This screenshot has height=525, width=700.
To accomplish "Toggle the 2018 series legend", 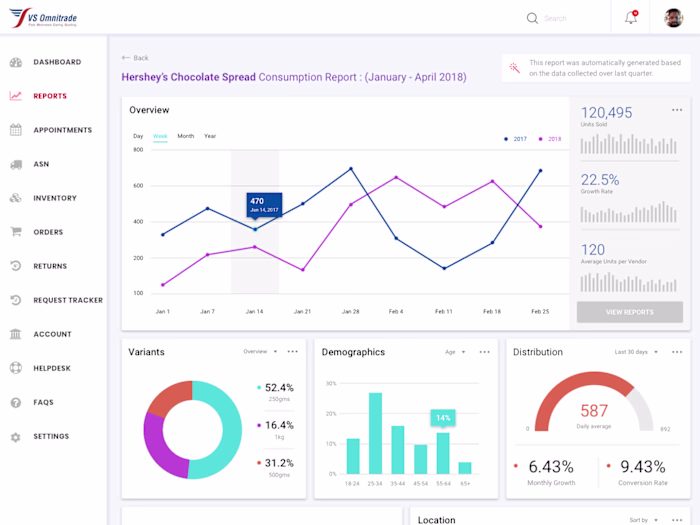I will [x=550, y=139].
